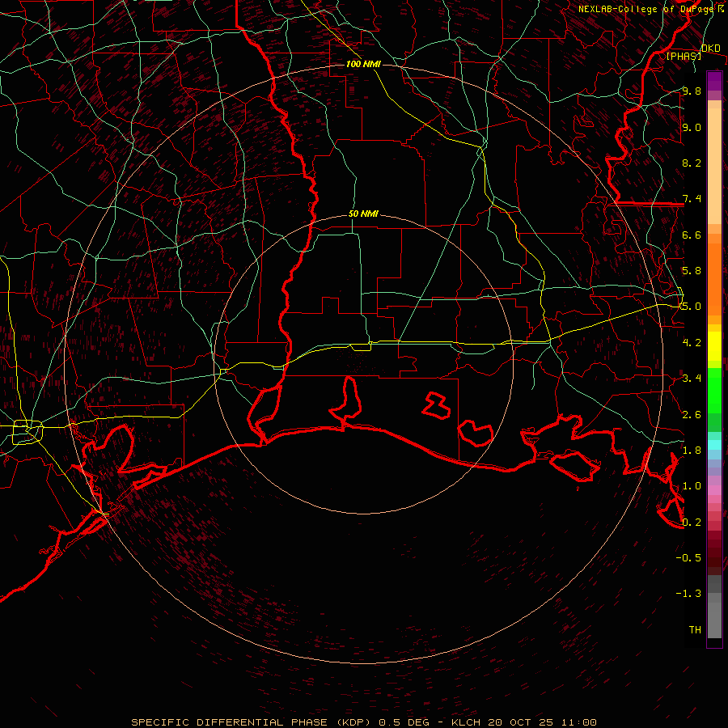
Task: Click the SPECIFIC DIFFERENTIAL PHASE (KDP) caption
Action: click(x=251, y=722)
